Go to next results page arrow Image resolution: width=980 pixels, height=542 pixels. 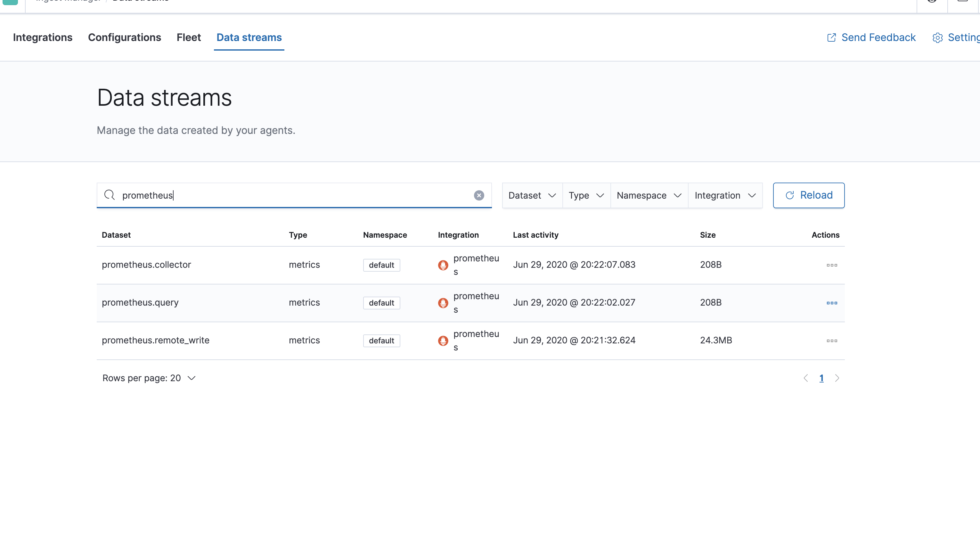[837, 378]
